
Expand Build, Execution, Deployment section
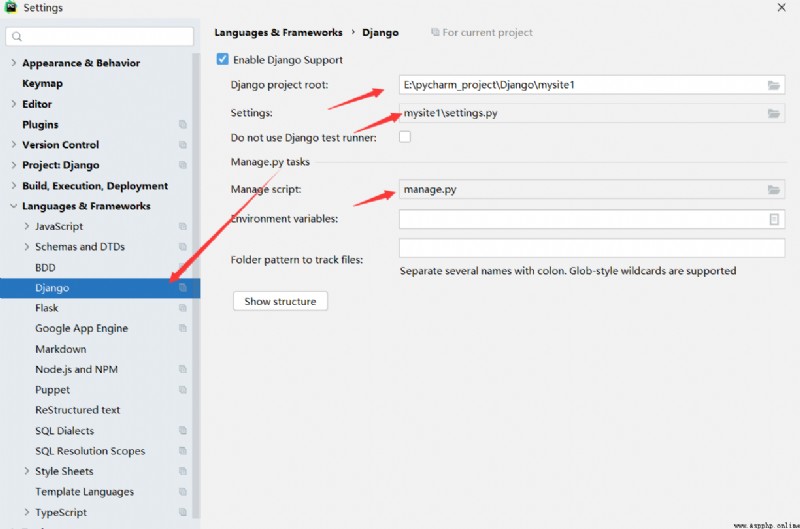pyautogui.click(x=13, y=186)
